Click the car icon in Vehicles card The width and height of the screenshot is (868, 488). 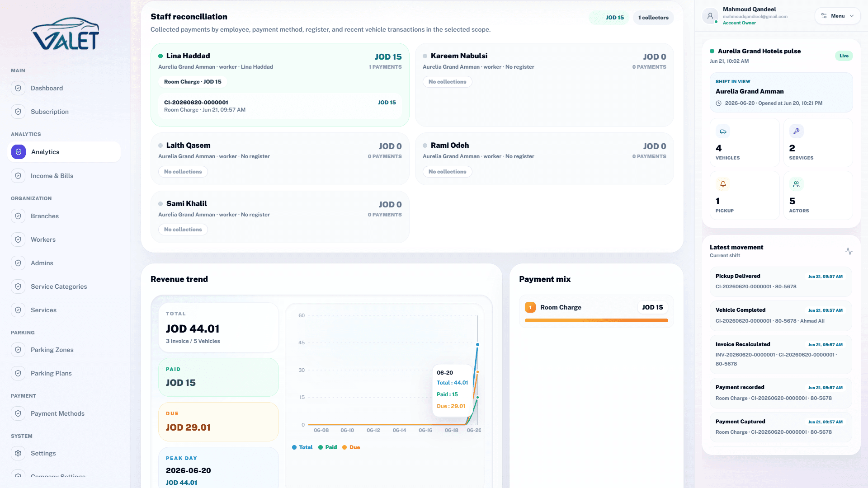[x=723, y=131]
